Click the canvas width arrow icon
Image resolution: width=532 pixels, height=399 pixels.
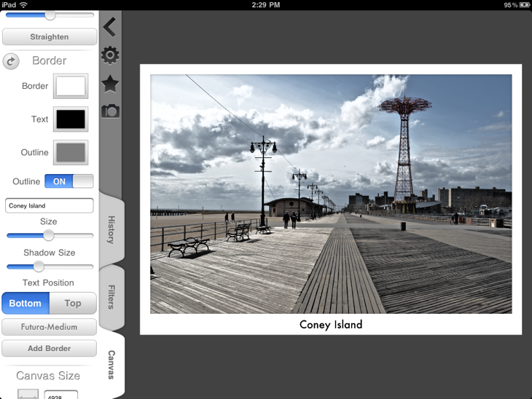click(28, 395)
